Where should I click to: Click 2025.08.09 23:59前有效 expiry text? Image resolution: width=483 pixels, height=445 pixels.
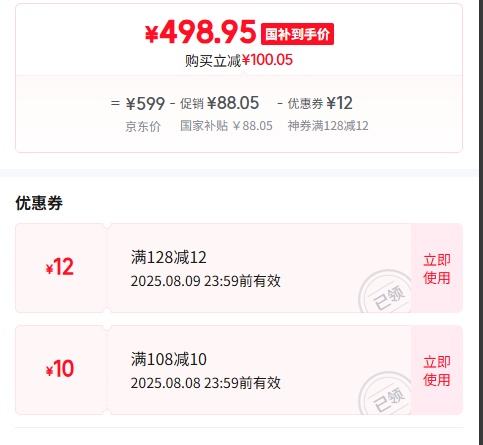206,281
